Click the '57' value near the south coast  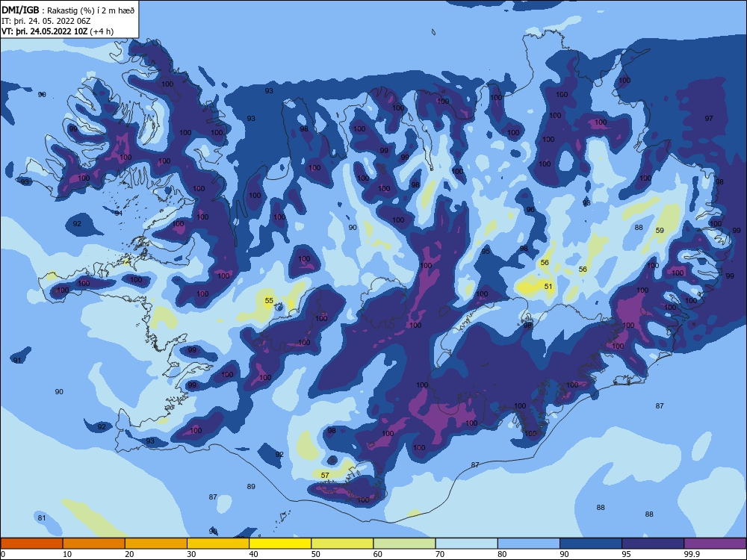click(325, 475)
